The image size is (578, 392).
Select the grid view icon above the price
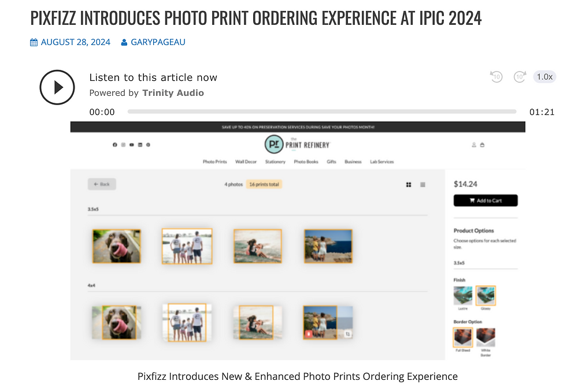(x=409, y=184)
